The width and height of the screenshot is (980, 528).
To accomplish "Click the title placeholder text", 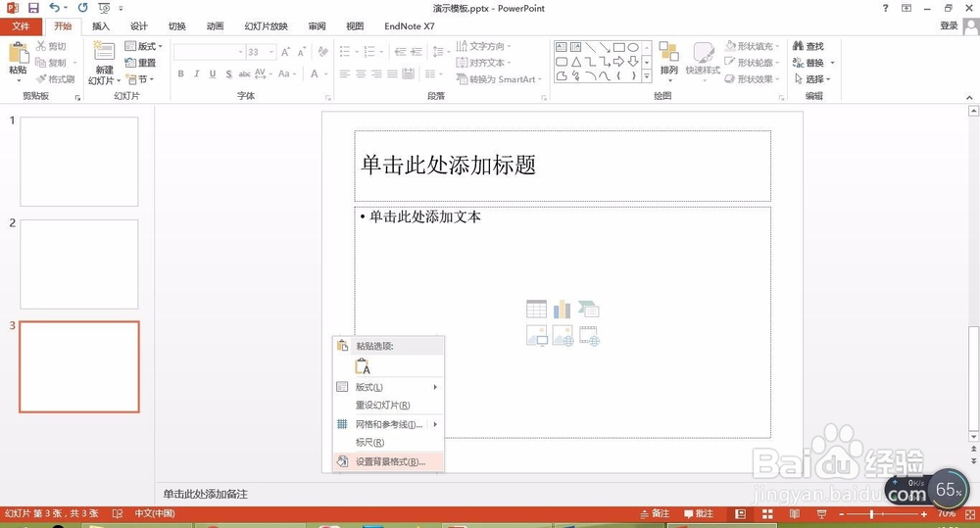I will (448, 165).
